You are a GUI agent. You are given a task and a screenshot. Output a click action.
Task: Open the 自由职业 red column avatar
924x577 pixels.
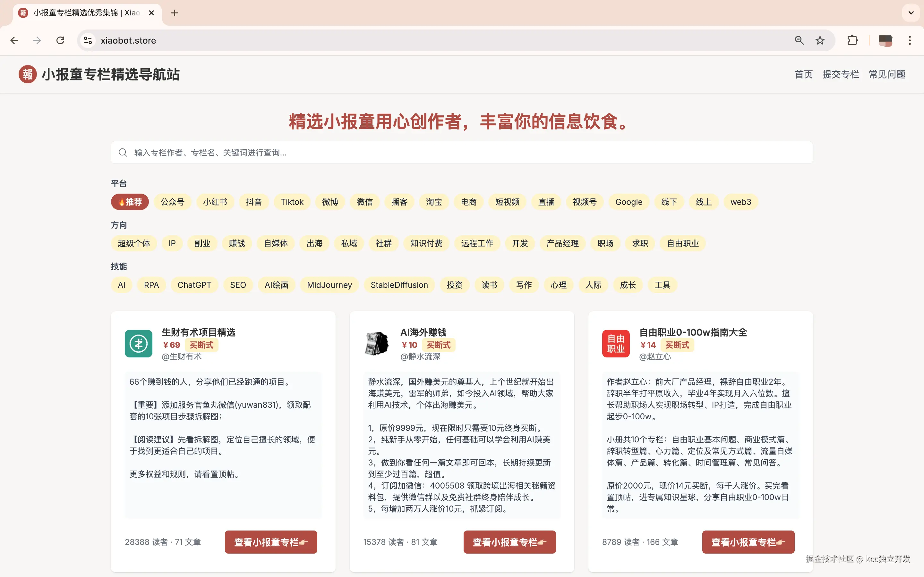click(x=615, y=343)
